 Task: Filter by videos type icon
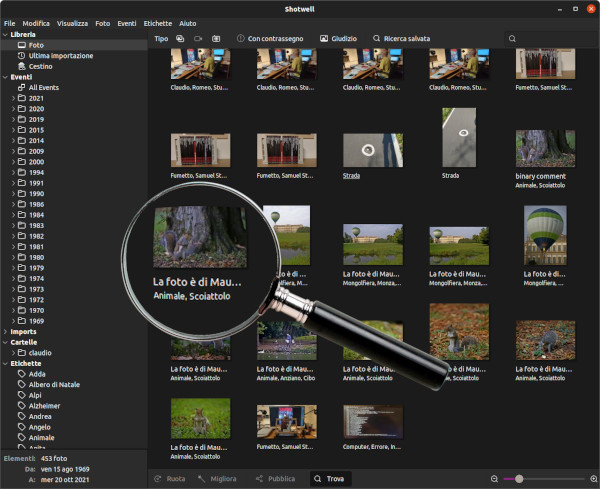point(198,38)
